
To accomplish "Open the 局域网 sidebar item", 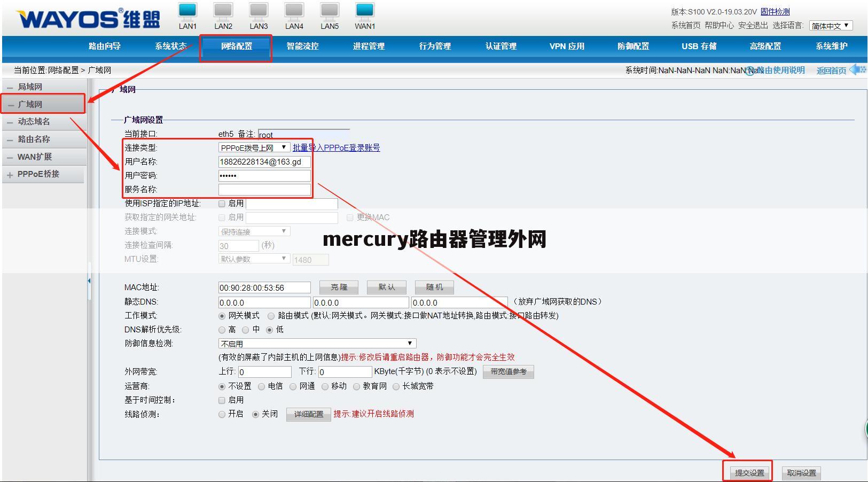I will point(43,87).
